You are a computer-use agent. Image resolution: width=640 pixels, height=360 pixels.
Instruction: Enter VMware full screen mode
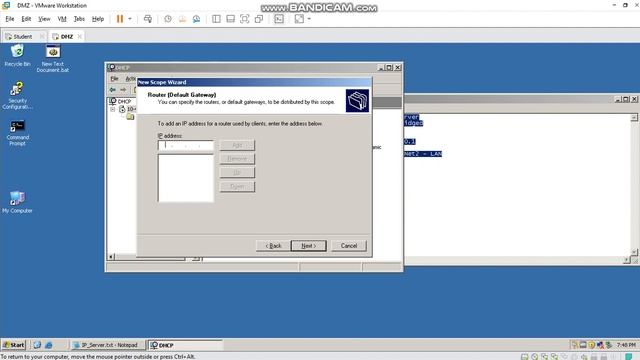pyautogui.click(x=244, y=19)
